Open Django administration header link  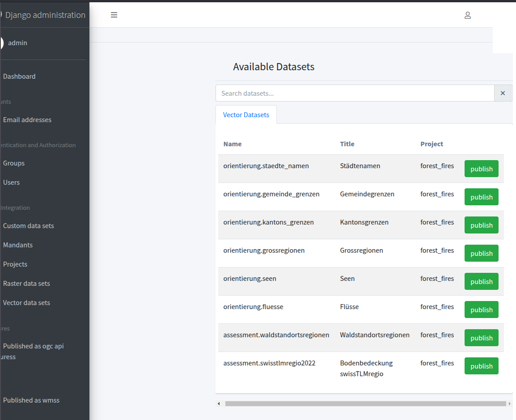coord(45,15)
